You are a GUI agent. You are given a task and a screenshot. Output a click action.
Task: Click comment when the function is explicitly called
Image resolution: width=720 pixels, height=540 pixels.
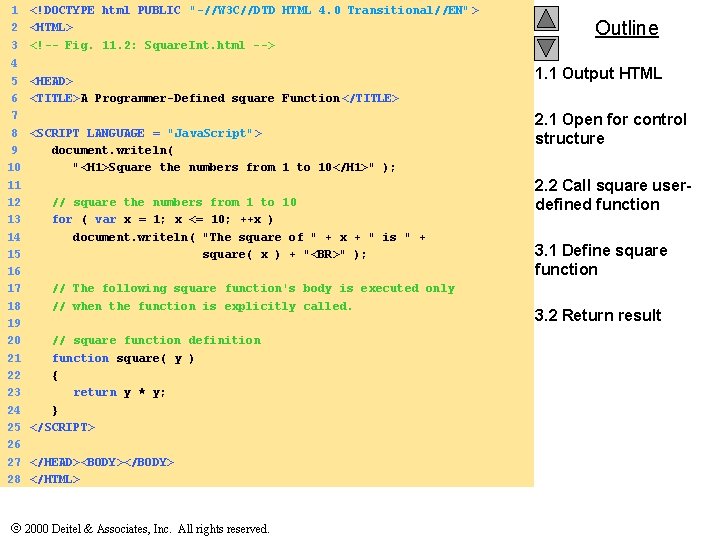(x=202, y=306)
